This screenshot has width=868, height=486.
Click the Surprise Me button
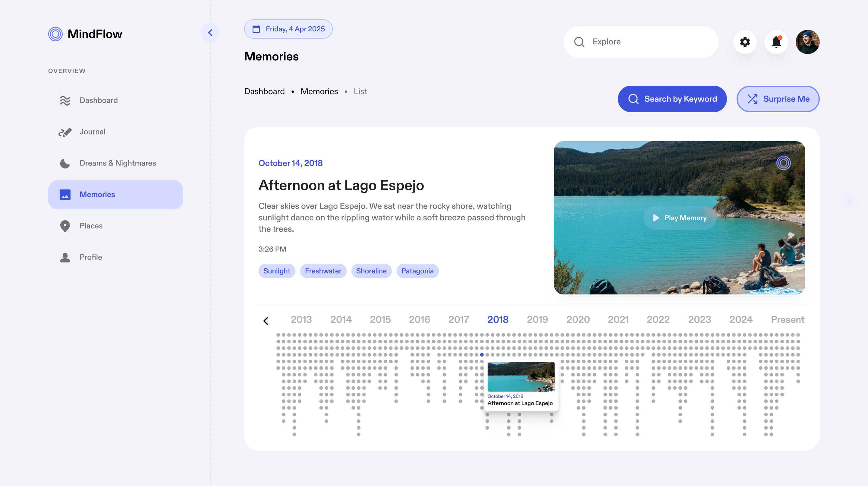pos(778,99)
